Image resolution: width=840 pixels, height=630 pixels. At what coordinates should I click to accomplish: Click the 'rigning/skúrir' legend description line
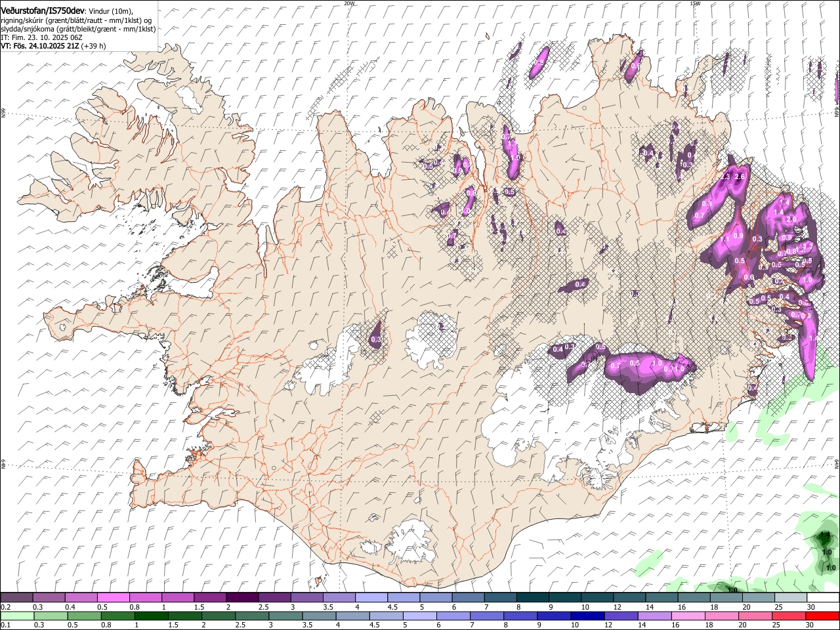[x=76, y=20]
